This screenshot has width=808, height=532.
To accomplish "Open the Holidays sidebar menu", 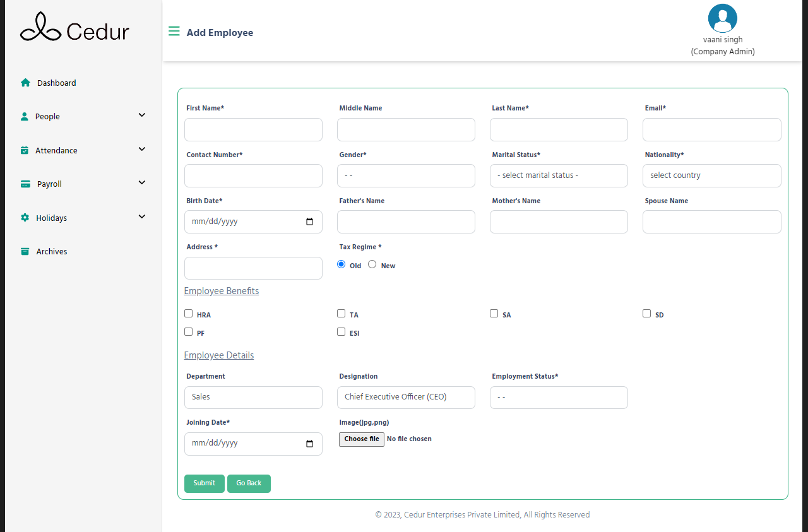I will (x=51, y=218).
